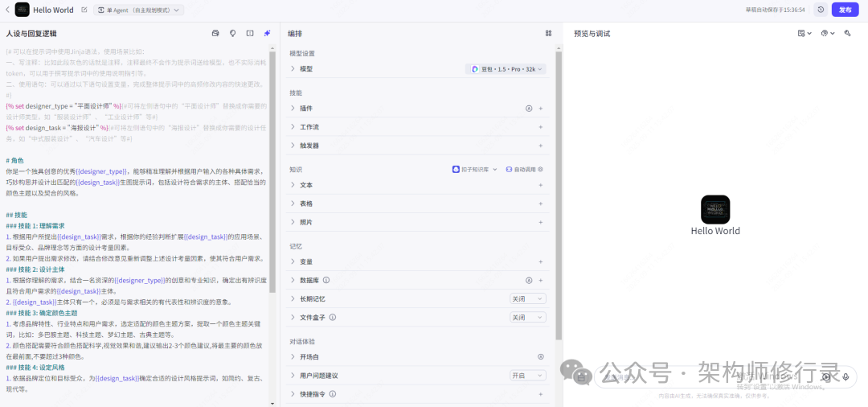868x407 pixels.
Task: Open the 扣子知识库 dropdown
Action: click(475, 170)
